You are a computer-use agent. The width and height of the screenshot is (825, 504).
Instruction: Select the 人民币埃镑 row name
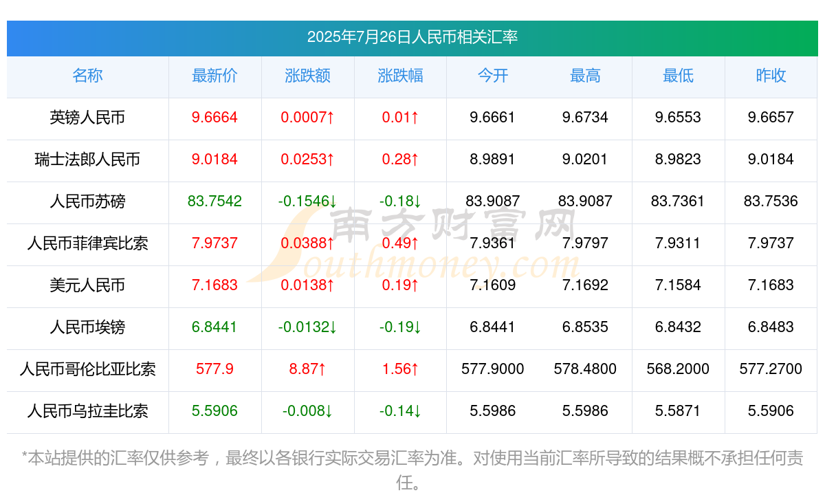[x=87, y=327]
